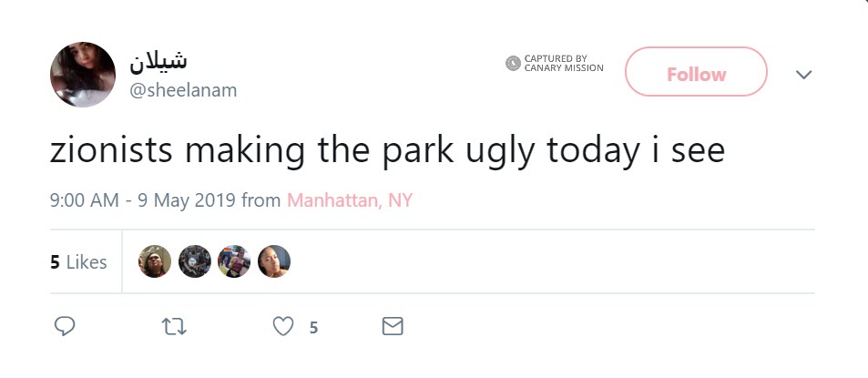
Task: Send tweet via the envelope message icon
Action: (x=392, y=326)
